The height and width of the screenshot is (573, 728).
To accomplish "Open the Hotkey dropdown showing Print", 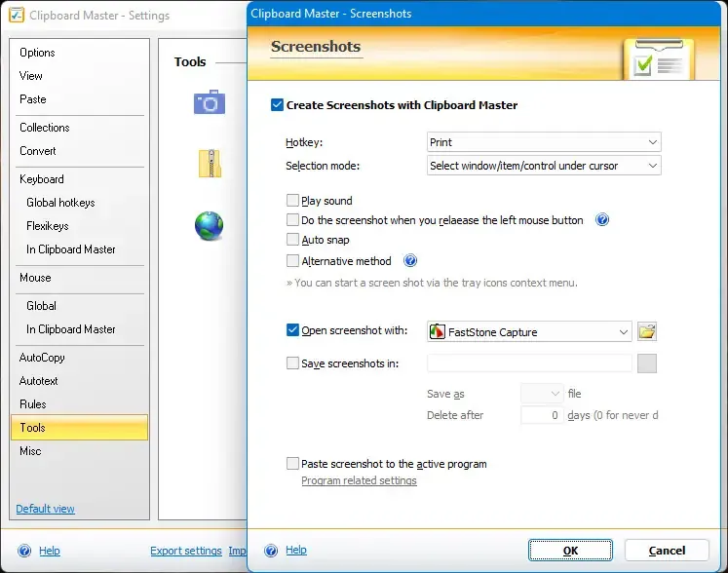I will 544,142.
